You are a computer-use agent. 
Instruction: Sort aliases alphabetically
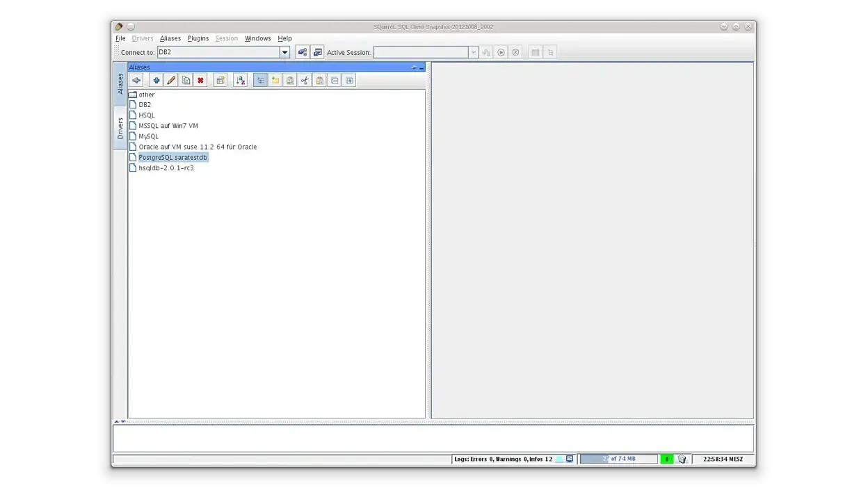[x=241, y=80]
